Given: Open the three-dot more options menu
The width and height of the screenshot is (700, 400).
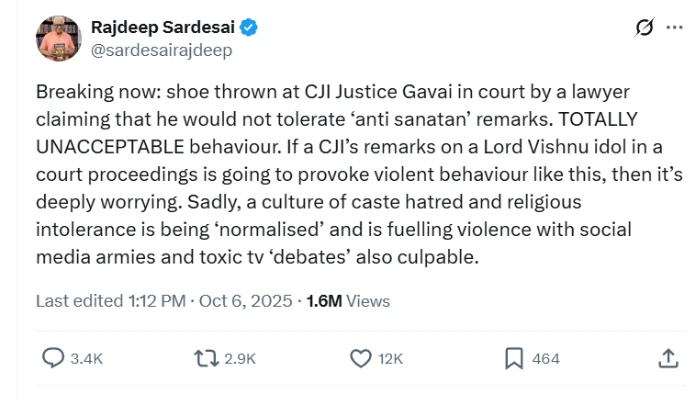Looking at the screenshot, I should pyautogui.click(x=674, y=28).
